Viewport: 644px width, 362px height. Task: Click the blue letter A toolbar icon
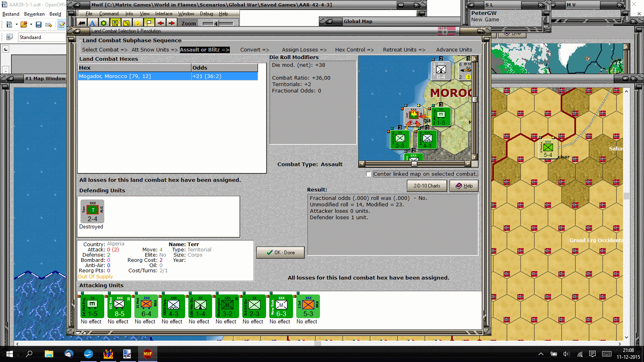(x=93, y=23)
